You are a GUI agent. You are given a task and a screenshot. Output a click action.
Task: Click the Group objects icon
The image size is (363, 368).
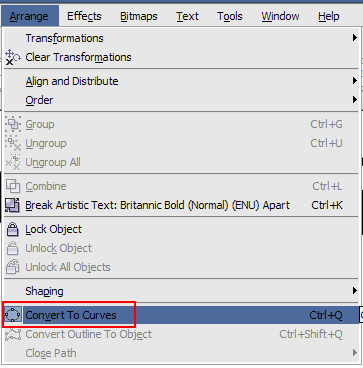(x=13, y=124)
